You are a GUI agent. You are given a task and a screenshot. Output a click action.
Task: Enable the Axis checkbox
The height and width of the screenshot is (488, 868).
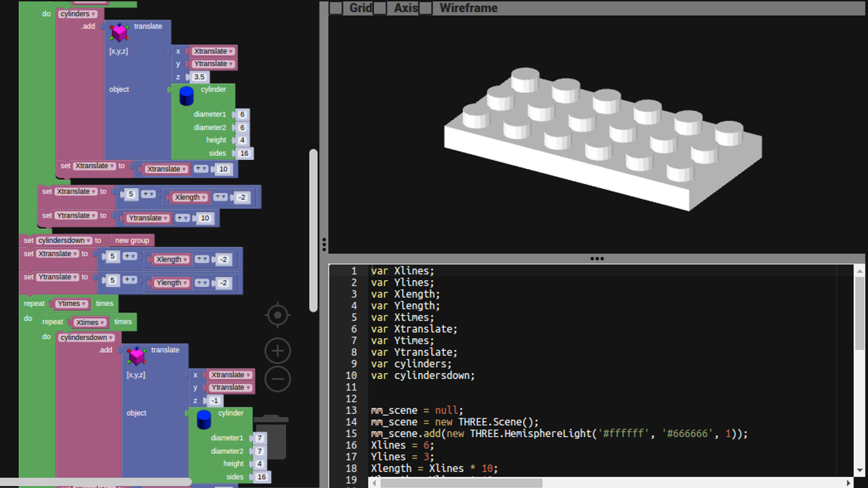click(x=380, y=8)
